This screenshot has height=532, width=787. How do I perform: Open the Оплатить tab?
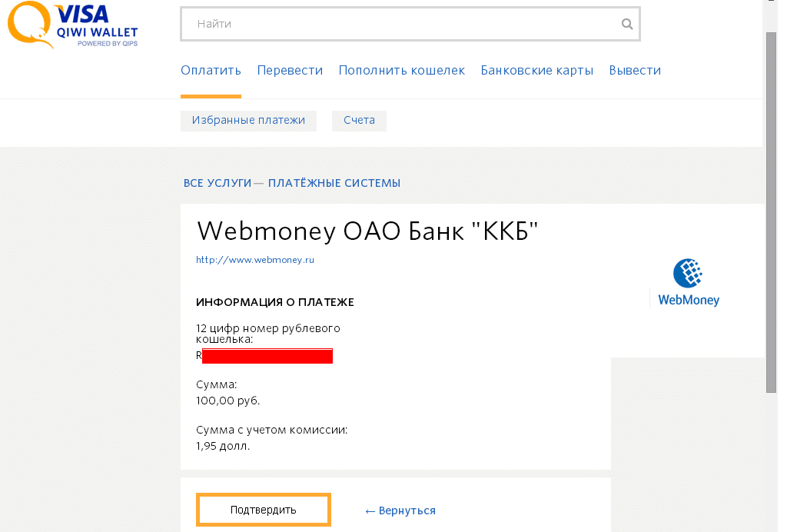coord(211,71)
